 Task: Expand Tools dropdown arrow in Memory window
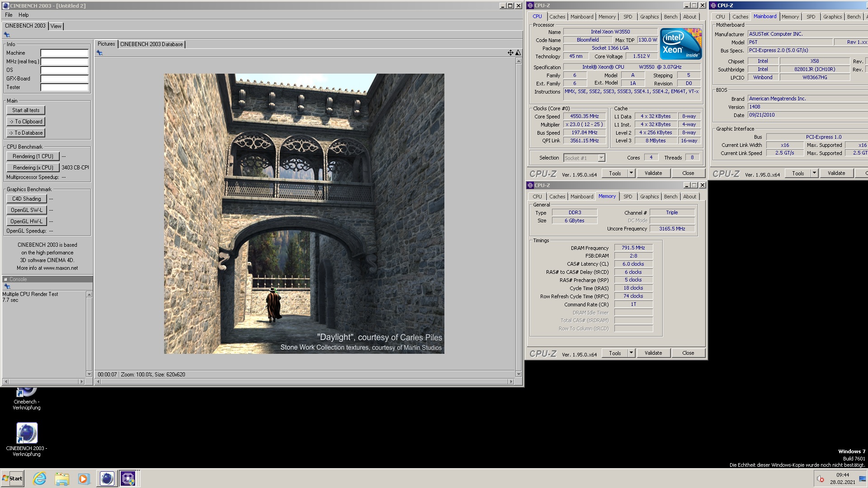pos(631,353)
